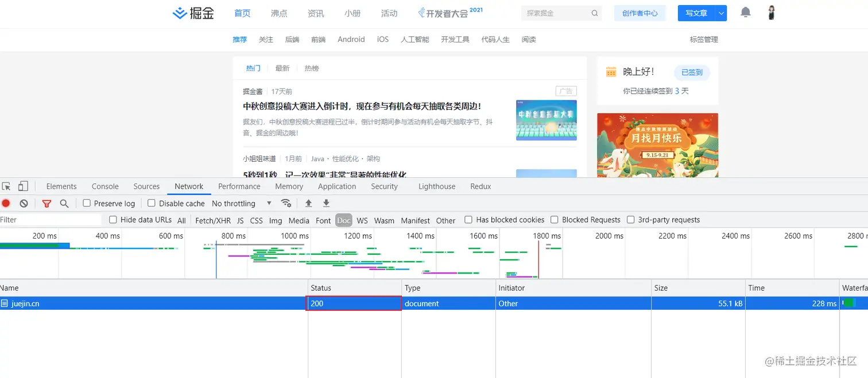Viewport: 868px width, 378px height.
Task: Check Hide data URLs
Action: pos(113,220)
